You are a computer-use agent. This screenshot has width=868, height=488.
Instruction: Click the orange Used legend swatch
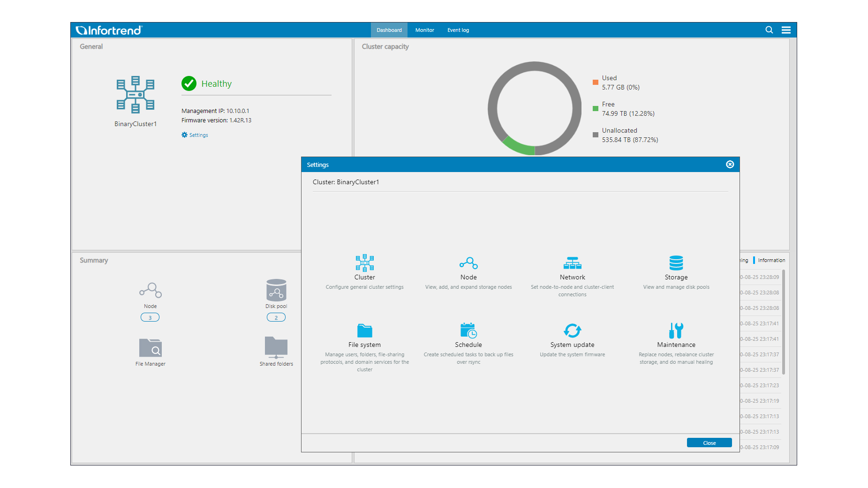coord(596,83)
